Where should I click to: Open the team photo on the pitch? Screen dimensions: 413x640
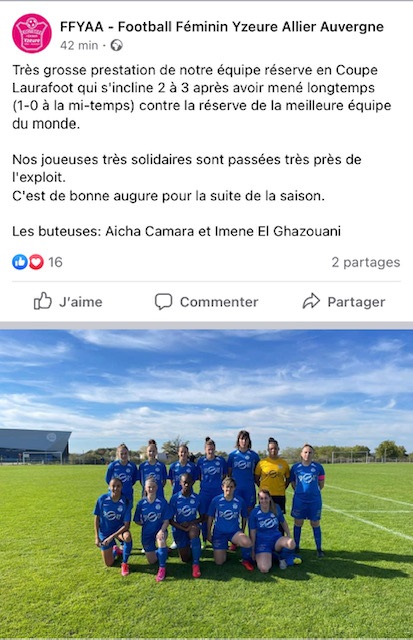pyautogui.click(x=206, y=484)
